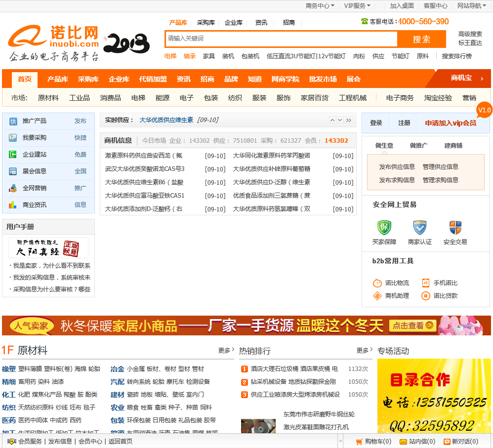The image size is (493, 448).
Task: Open the steel wire wheel product thumbnail
Action: (258, 426)
